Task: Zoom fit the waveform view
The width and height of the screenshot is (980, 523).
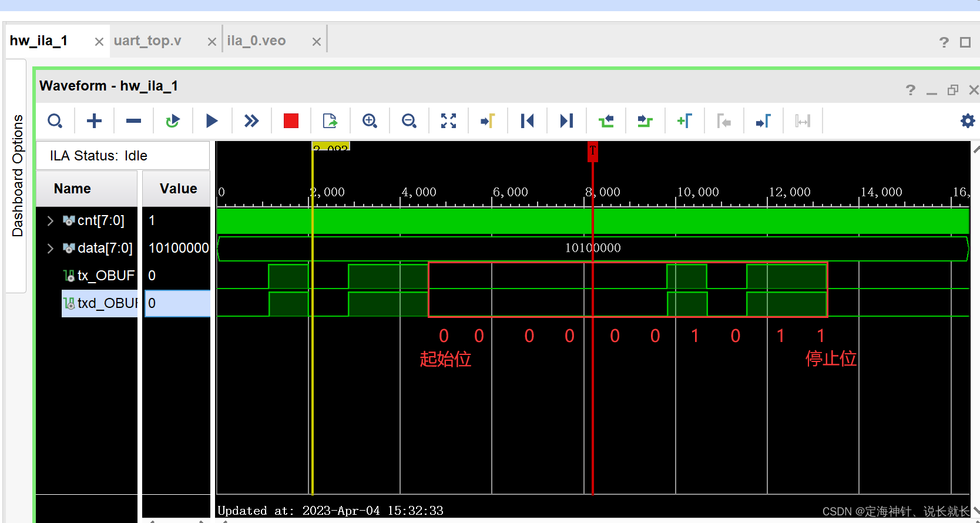Action: (x=448, y=121)
